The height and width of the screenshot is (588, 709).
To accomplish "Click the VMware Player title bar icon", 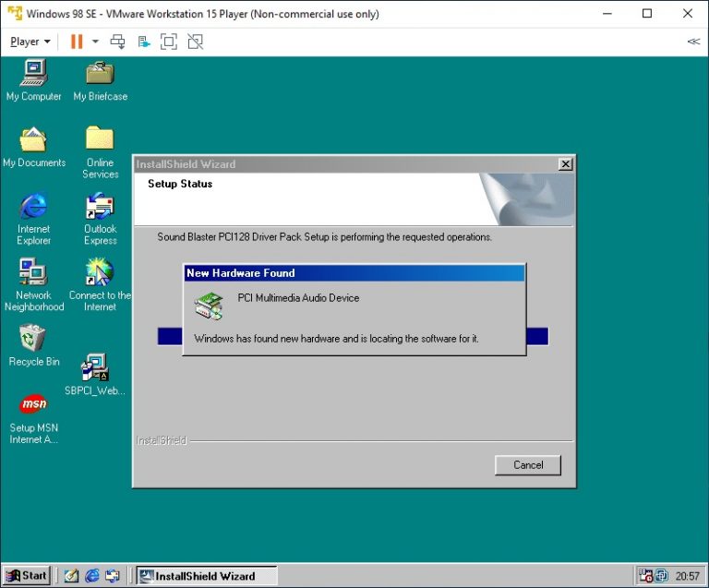I will point(15,13).
